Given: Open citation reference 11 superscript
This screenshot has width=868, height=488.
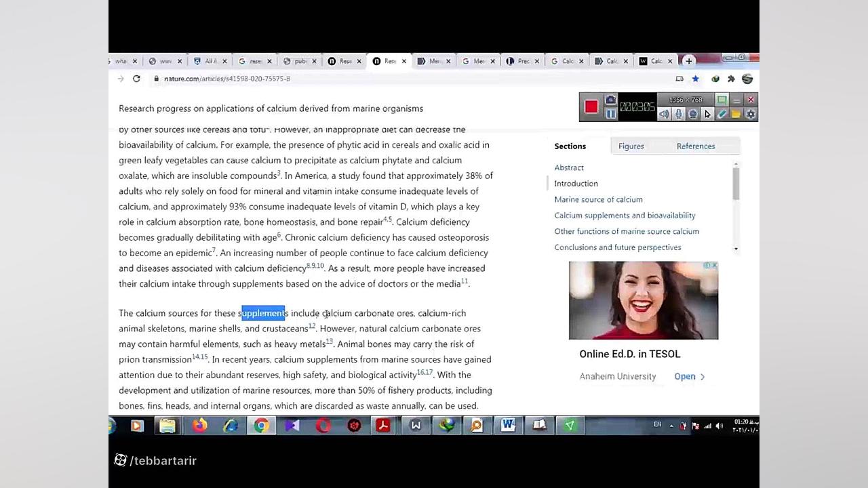Looking at the screenshot, I should point(465,281).
